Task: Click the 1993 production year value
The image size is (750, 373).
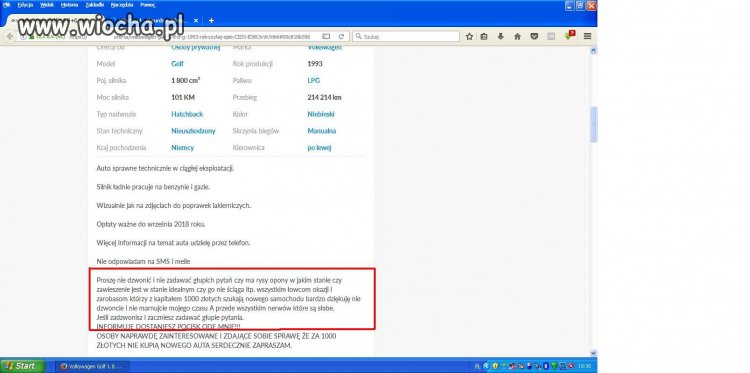Action: (315, 64)
